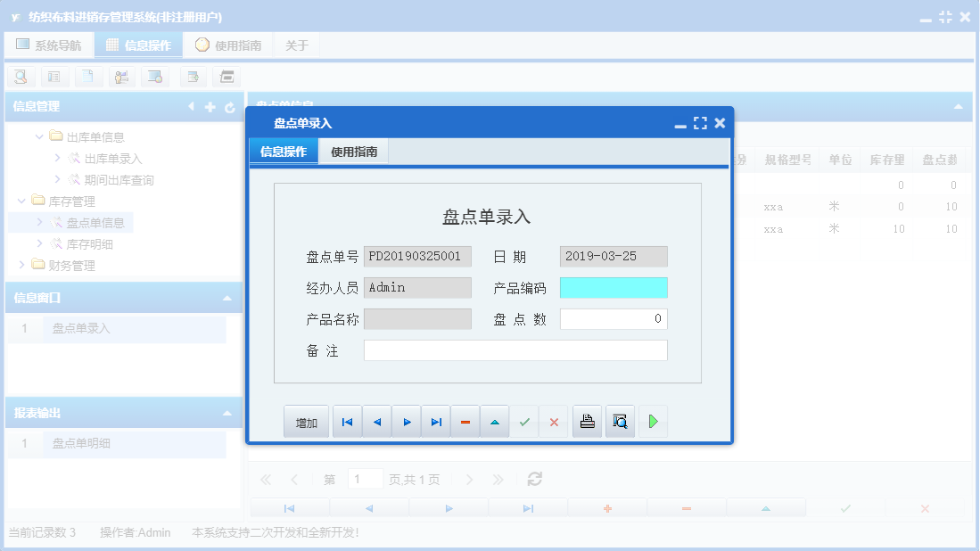Click the refresh icon beside the pagination bar
The height and width of the screenshot is (551, 980).
coord(534,479)
